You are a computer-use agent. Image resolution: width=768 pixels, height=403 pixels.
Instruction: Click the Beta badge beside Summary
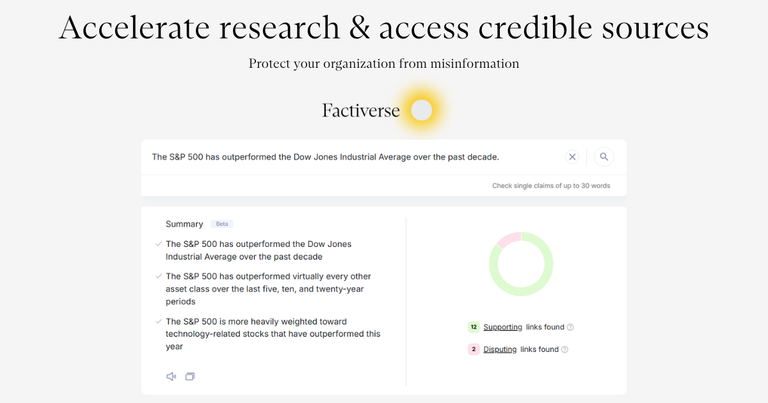(222, 224)
